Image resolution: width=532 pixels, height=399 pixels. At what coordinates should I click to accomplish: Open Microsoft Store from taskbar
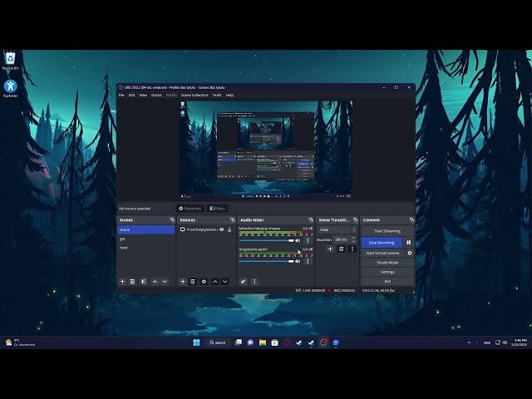point(275,342)
